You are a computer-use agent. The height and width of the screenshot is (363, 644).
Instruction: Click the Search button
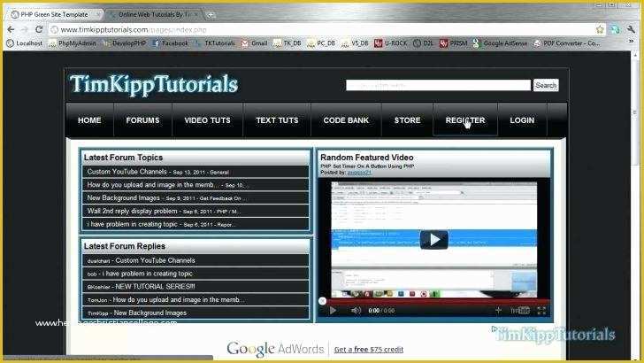pyautogui.click(x=546, y=85)
